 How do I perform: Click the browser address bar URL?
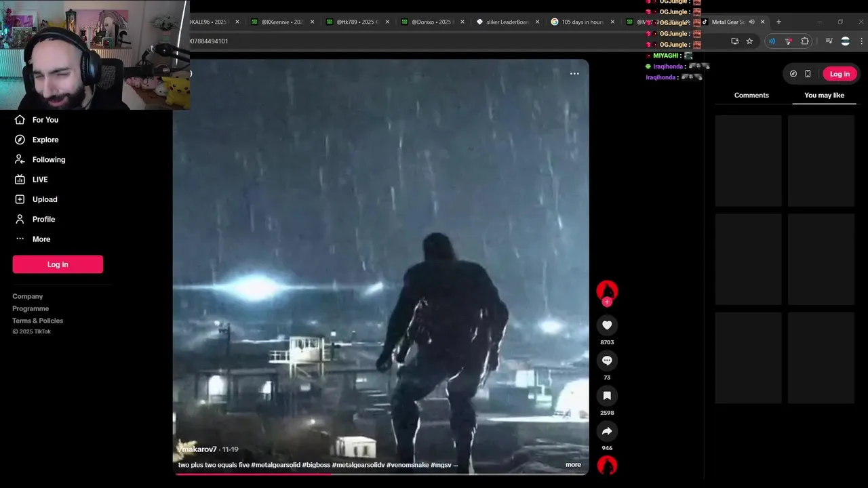point(208,41)
